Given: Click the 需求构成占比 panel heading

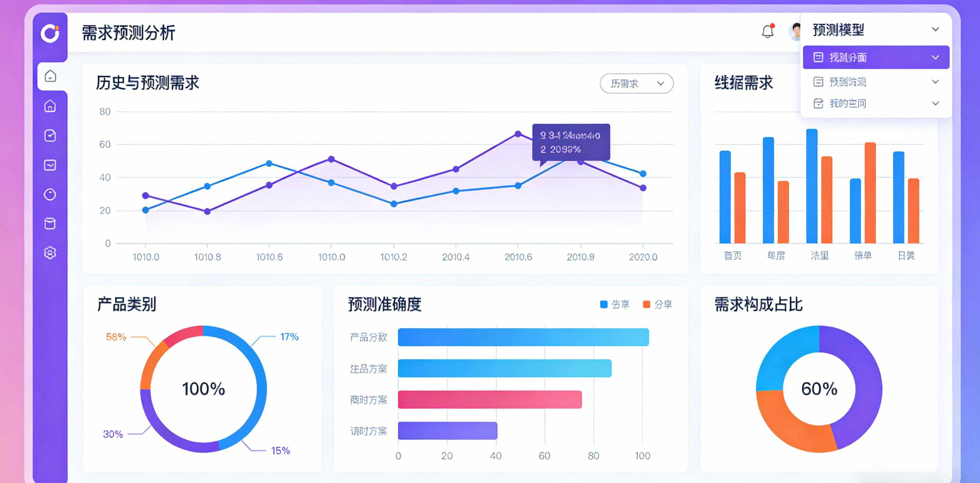Looking at the screenshot, I should [758, 304].
